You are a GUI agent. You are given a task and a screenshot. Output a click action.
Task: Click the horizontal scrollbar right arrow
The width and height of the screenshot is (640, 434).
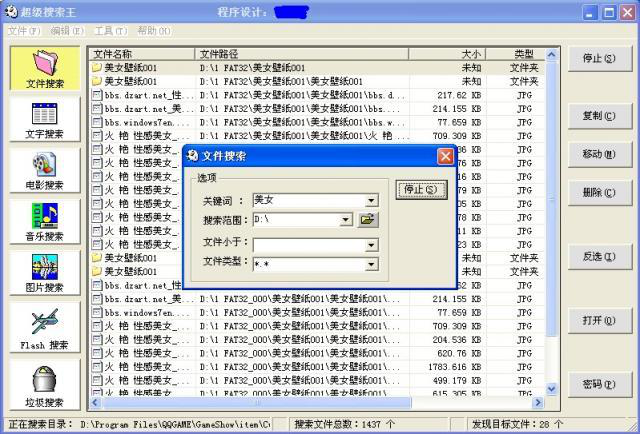click(x=538, y=403)
